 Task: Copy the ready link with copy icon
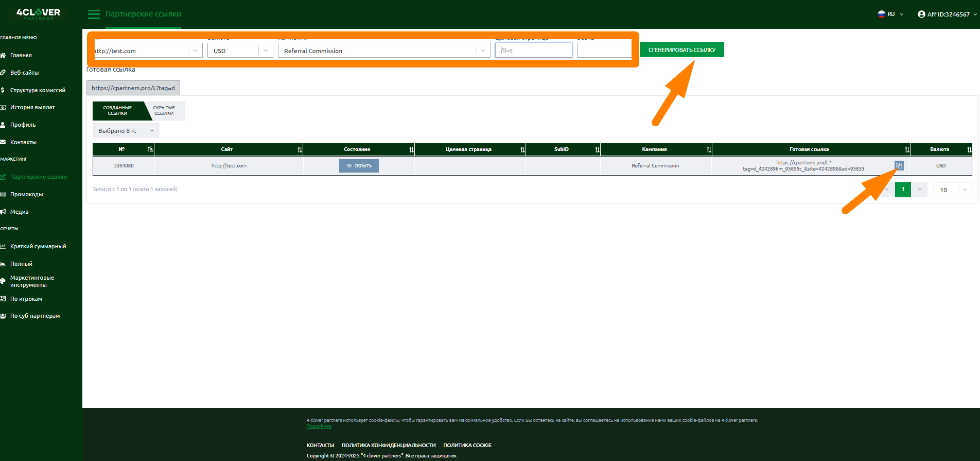click(899, 165)
